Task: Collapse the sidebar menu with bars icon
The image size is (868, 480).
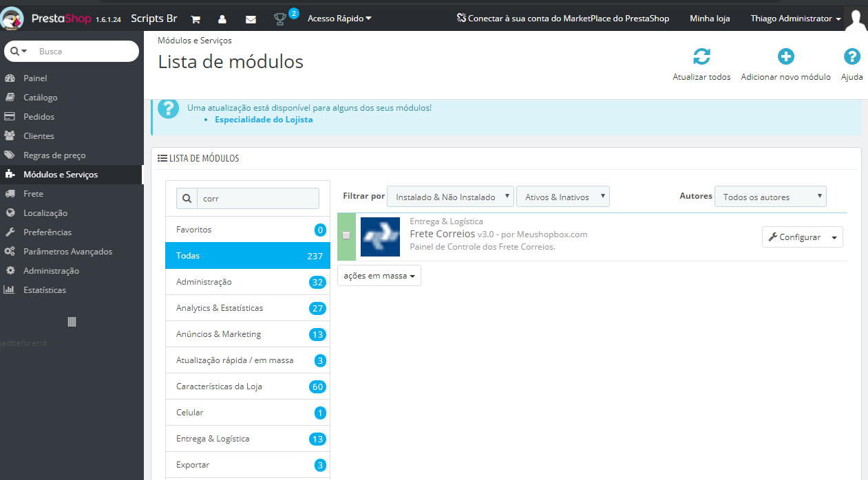Action: [x=72, y=322]
